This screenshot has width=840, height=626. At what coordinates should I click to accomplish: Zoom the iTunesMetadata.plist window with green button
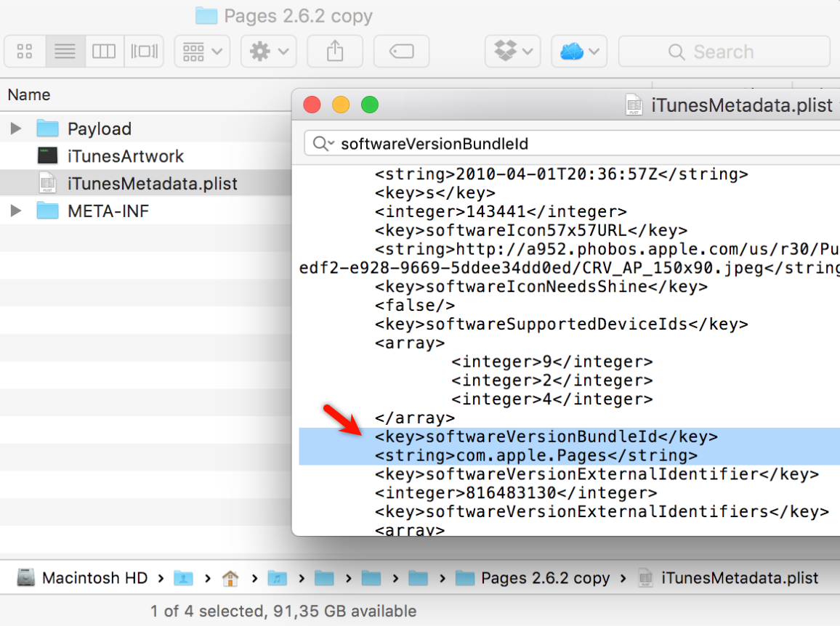tap(370, 105)
